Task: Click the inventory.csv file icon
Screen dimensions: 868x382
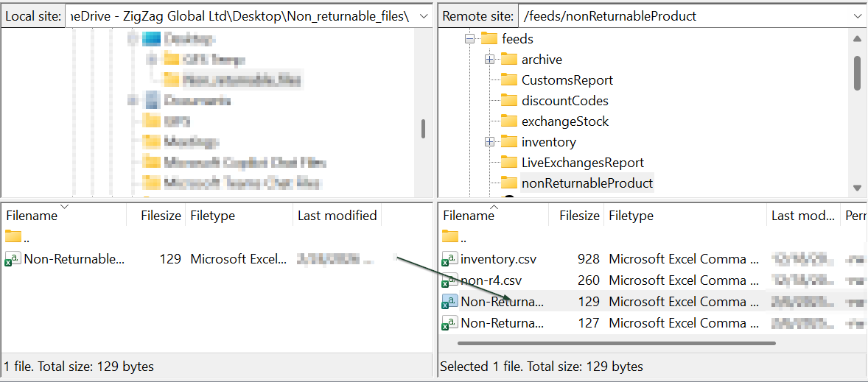Action: coord(449,259)
